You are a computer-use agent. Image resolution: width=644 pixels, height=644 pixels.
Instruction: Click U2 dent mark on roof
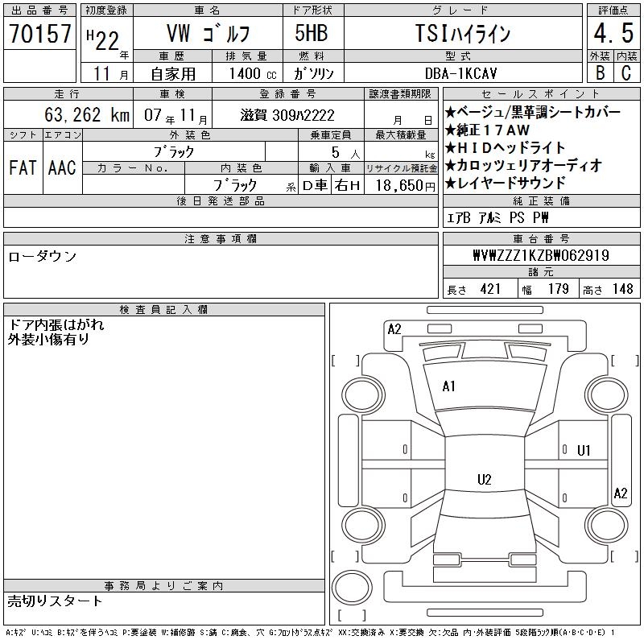click(485, 480)
